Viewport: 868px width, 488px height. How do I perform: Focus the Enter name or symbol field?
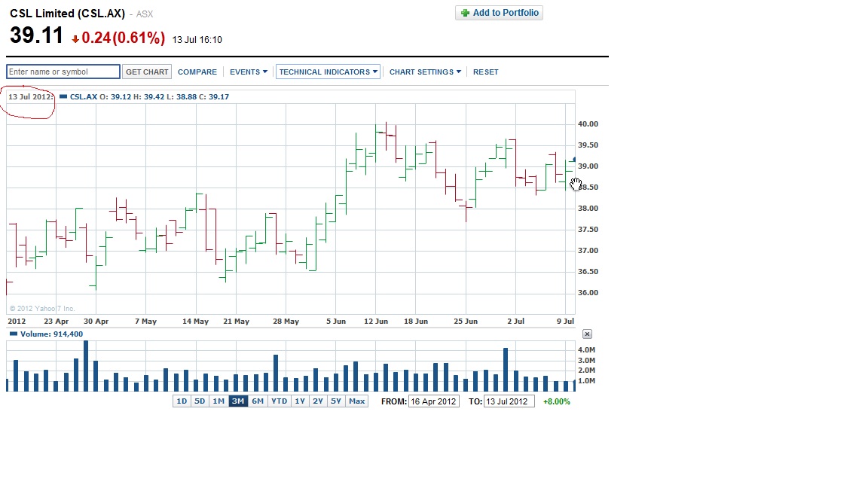[x=63, y=72]
